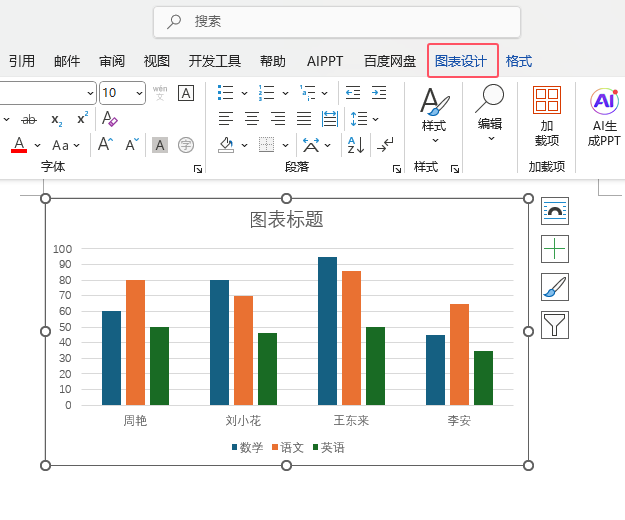The height and width of the screenshot is (520, 625).
Task: Click the character border icon
Action: 186,93
